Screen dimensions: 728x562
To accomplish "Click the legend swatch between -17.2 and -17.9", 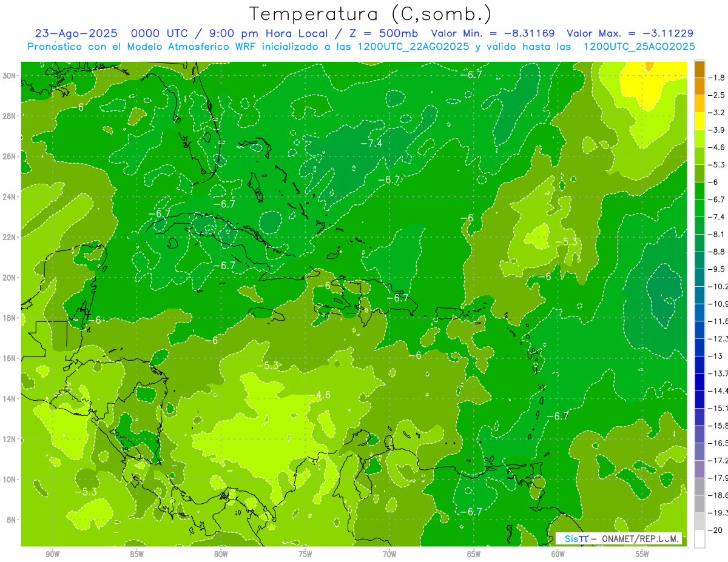I will click(699, 469).
